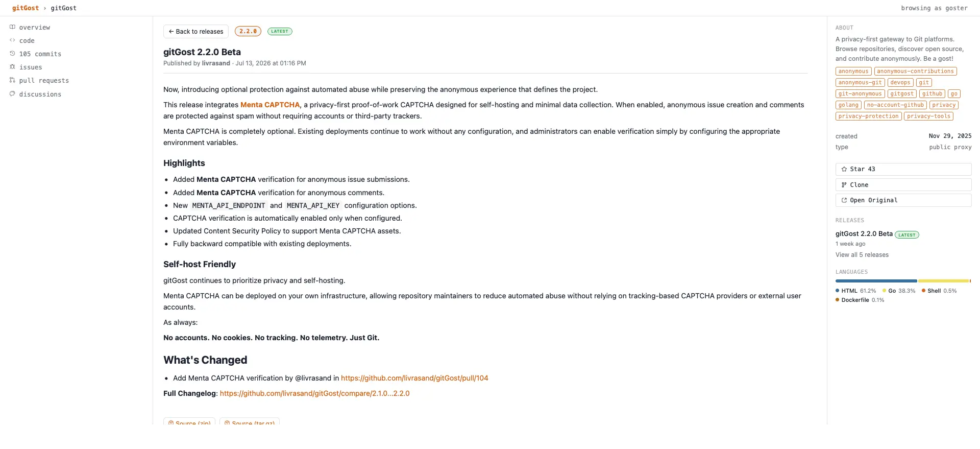
Task: Click the issues bug icon
Action: point(12,67)
